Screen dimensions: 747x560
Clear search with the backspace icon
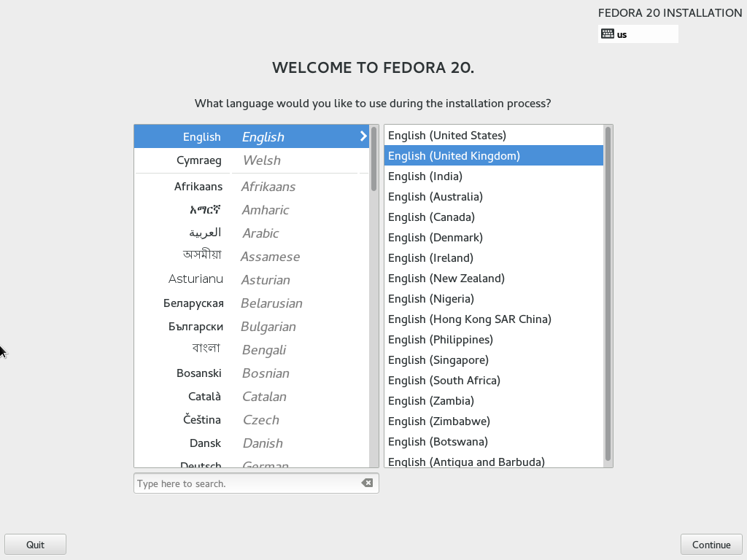tap(367, 483)
